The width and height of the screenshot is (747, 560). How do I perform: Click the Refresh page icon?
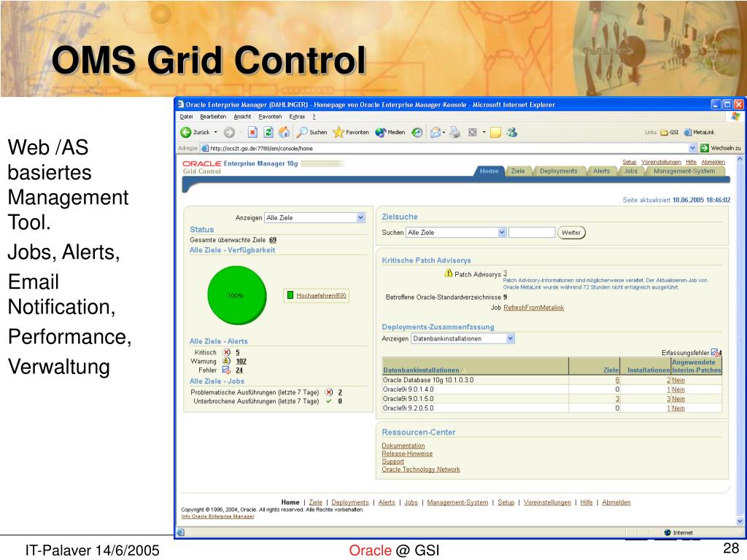268,133
